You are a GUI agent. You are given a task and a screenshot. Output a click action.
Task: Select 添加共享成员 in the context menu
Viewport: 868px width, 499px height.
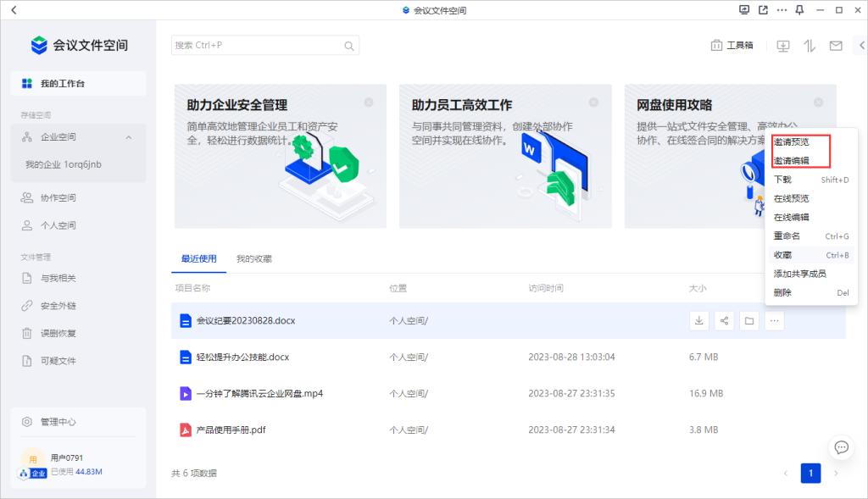pyautogui.click(x=801, y=274)
